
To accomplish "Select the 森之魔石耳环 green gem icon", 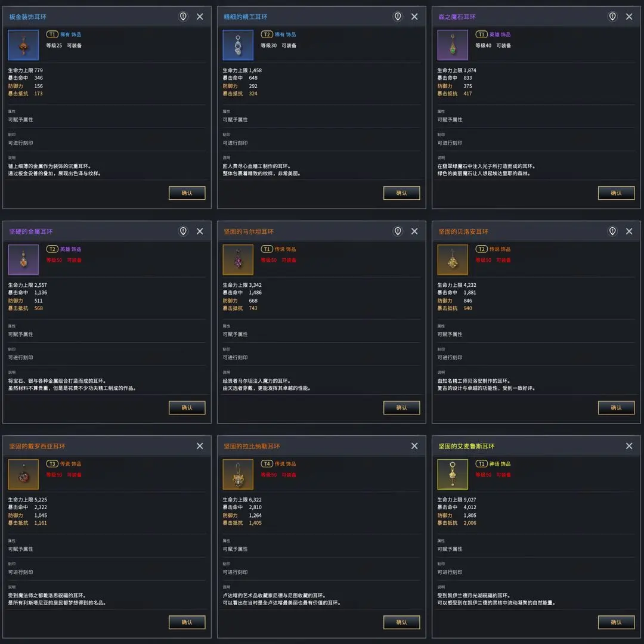I will coord(453,45).
